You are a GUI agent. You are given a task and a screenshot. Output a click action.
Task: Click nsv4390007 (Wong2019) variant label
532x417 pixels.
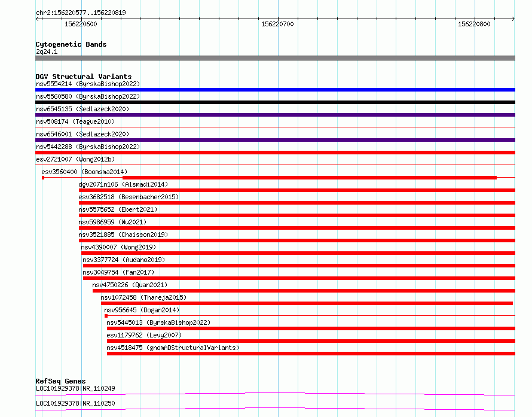[118, 247]
